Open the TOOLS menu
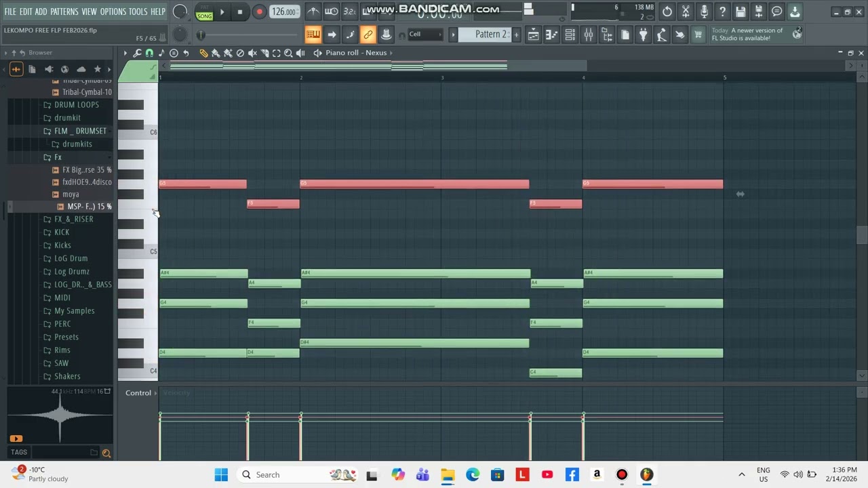 138,12
